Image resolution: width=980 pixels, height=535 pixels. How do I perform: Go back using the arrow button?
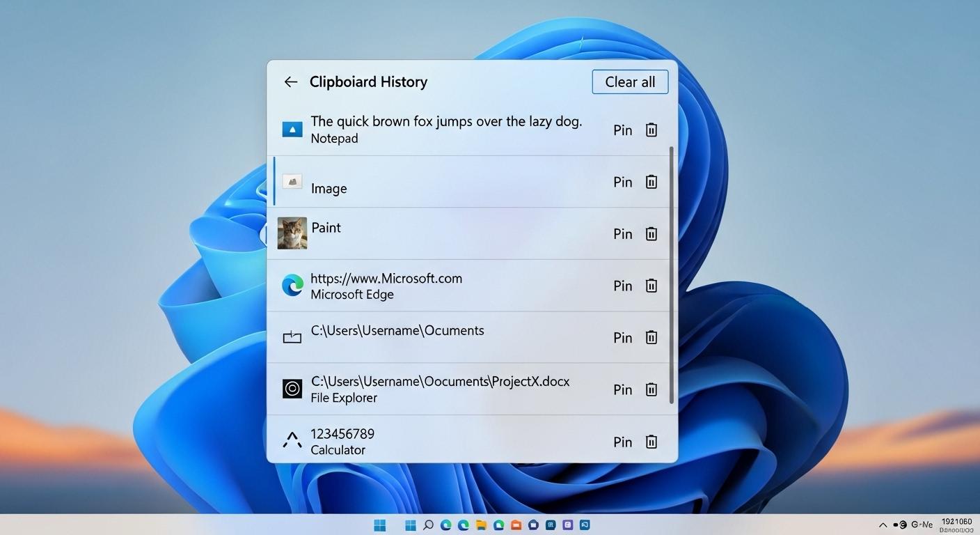290,82
